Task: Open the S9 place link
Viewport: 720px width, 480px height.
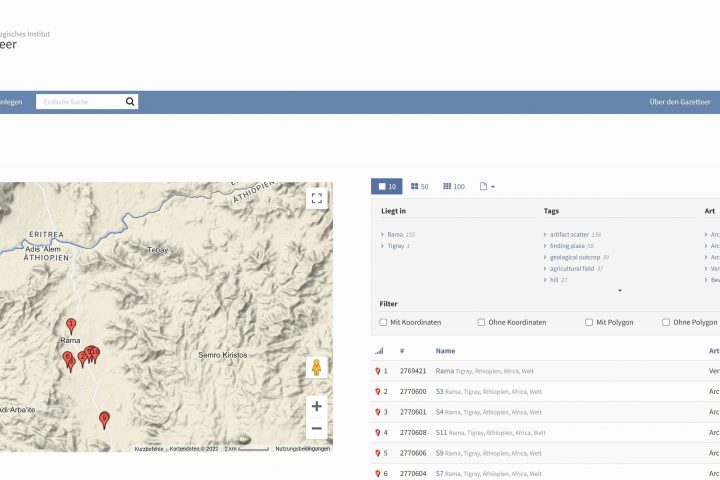Action: click(x=439, y=453)
